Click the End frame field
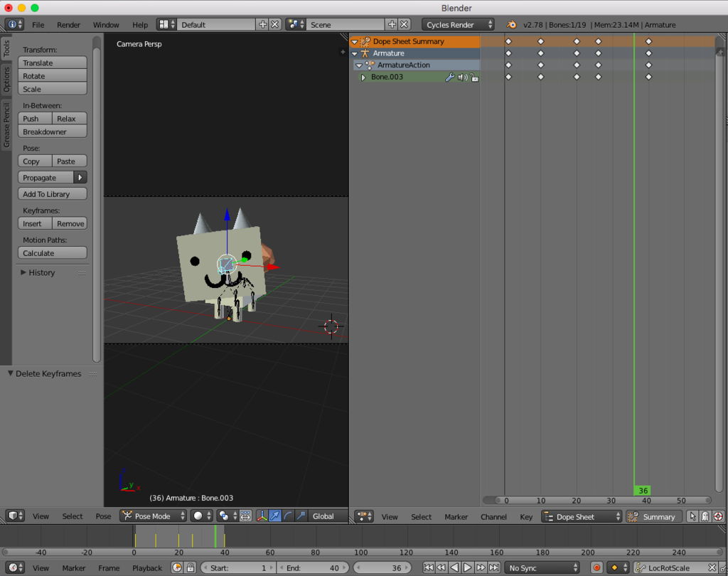This screenshot has width=728, height=576. click(x=313, y=567)
